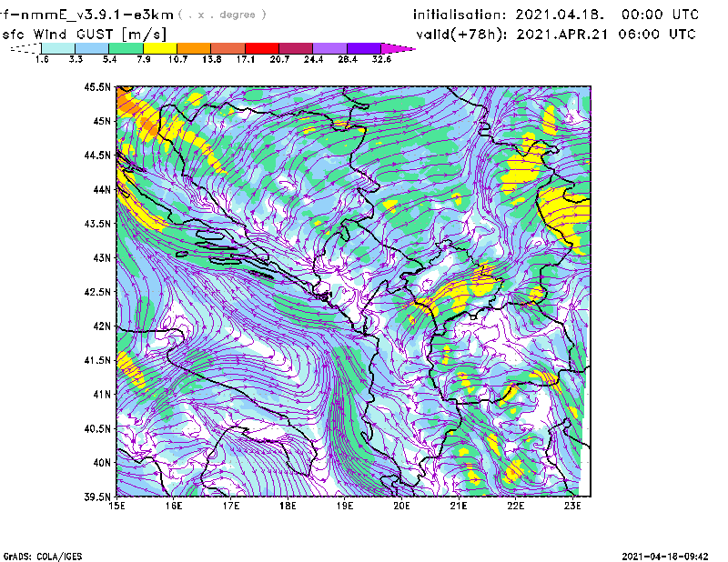Click the legend value 5.4

coord(109,59)
